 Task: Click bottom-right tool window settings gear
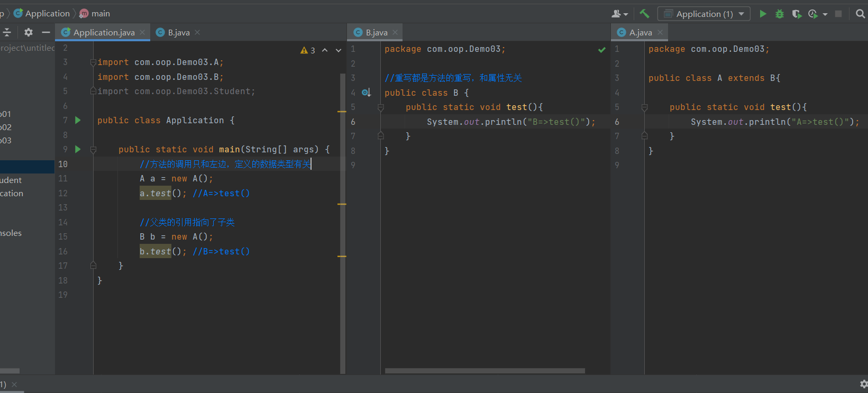coord(863,384)
